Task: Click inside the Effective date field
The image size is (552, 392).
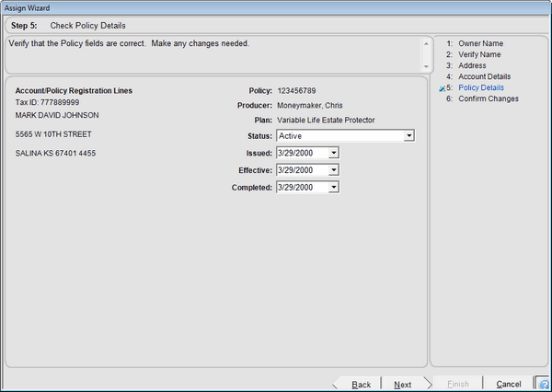Action: point(301,170)
